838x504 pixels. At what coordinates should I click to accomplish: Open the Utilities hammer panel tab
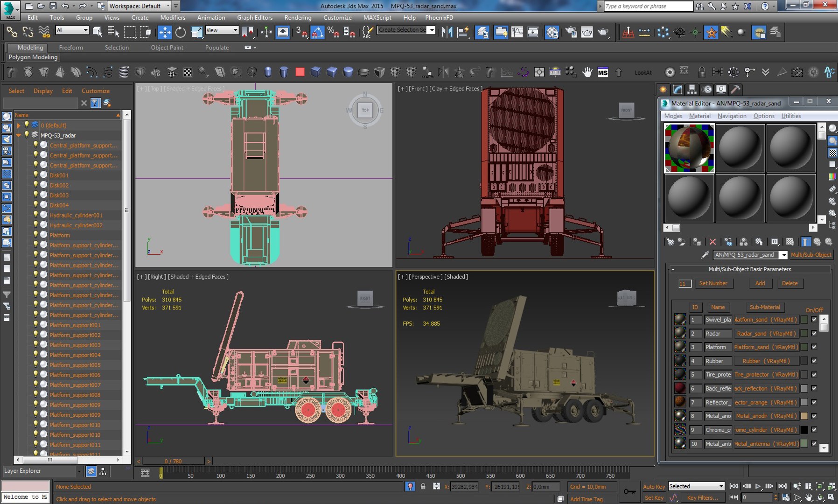[735, 89]
